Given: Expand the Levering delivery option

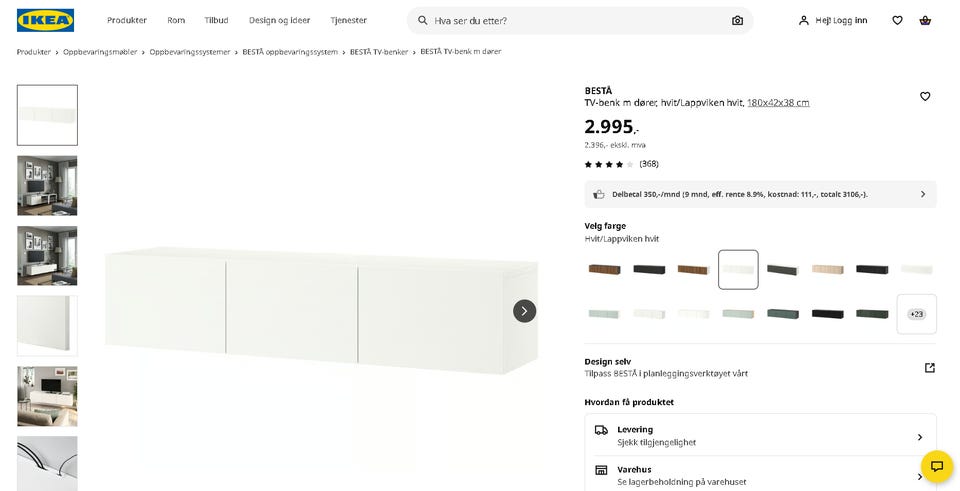Looking at the screenshot, I should coord(760,436).
